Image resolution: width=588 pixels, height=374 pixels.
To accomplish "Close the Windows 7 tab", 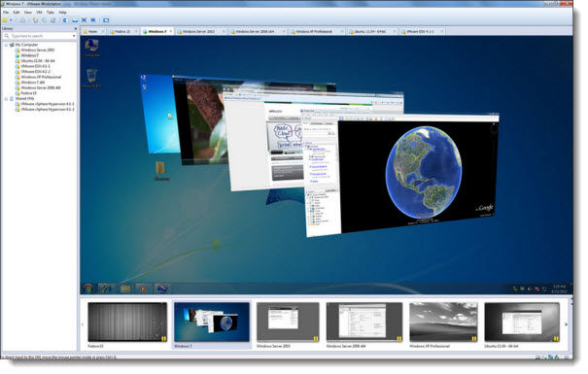I will tap(171, 31).
